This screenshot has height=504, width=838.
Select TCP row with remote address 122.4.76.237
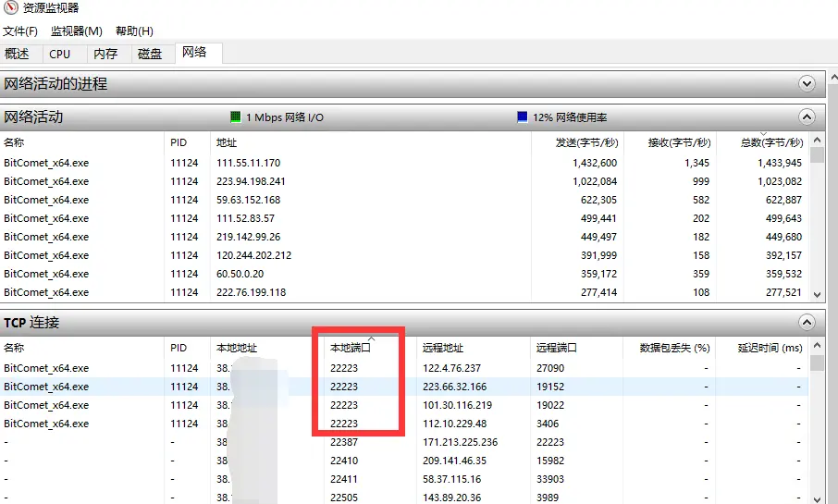pos(451,368)
